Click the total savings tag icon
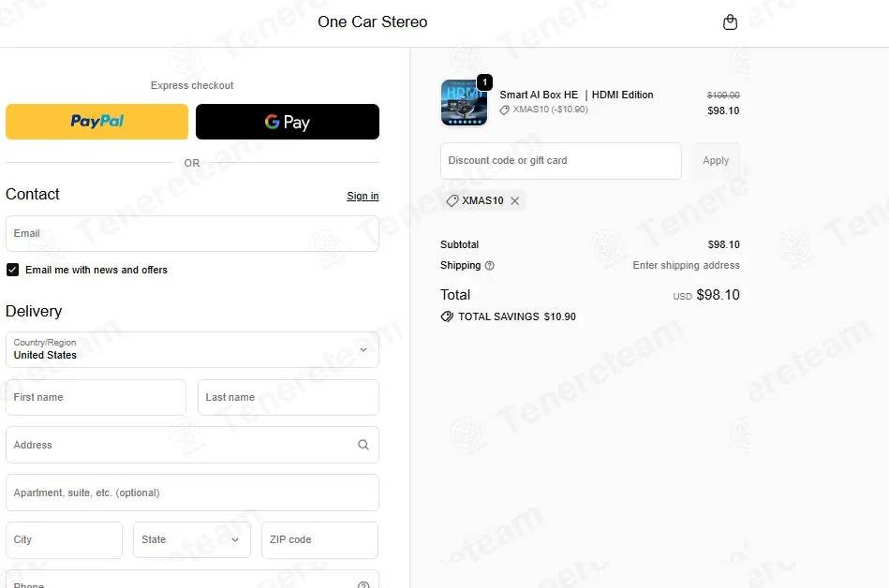Viewport: 889px width, 588px height. pos(447,316)
